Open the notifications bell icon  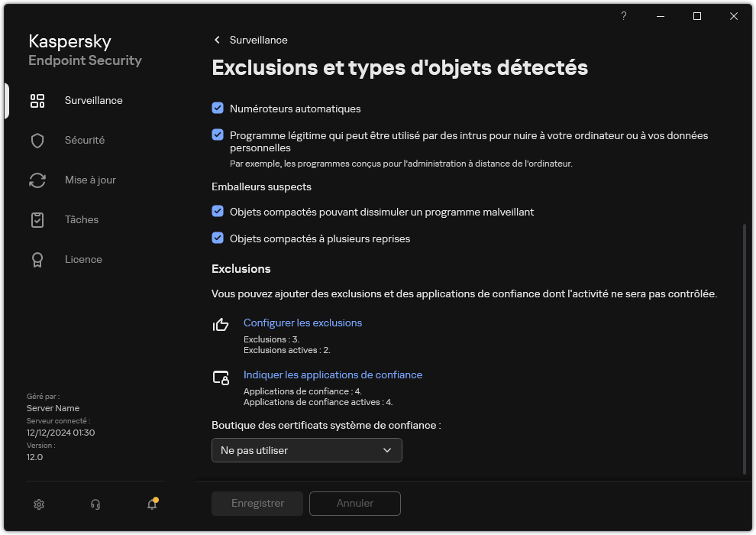pyautogui.click(x=151, y=504)
